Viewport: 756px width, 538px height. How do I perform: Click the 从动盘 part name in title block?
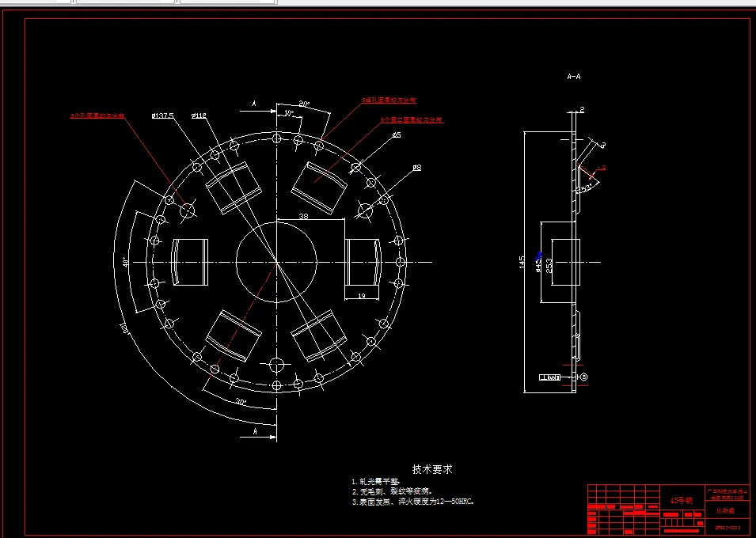[x=725, y=510]
